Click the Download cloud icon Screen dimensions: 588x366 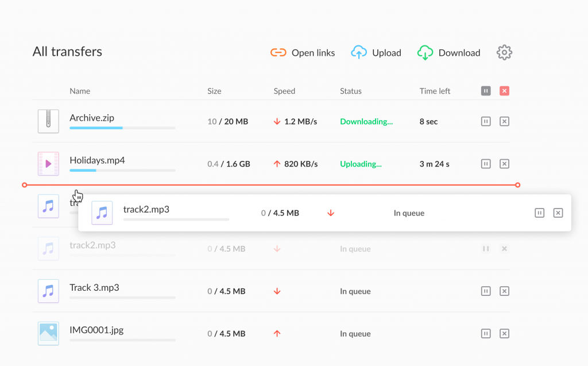coord(425,52)
